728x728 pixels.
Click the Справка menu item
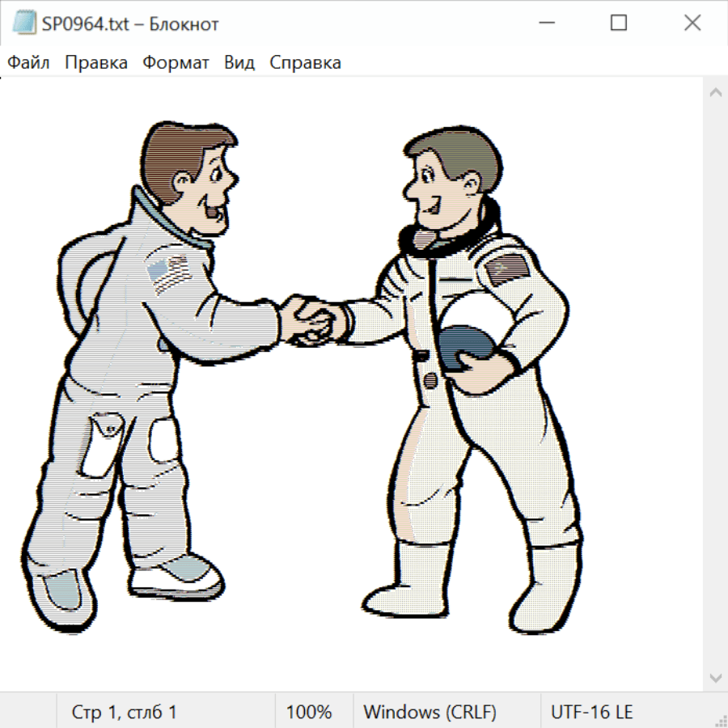pos(305,63)
